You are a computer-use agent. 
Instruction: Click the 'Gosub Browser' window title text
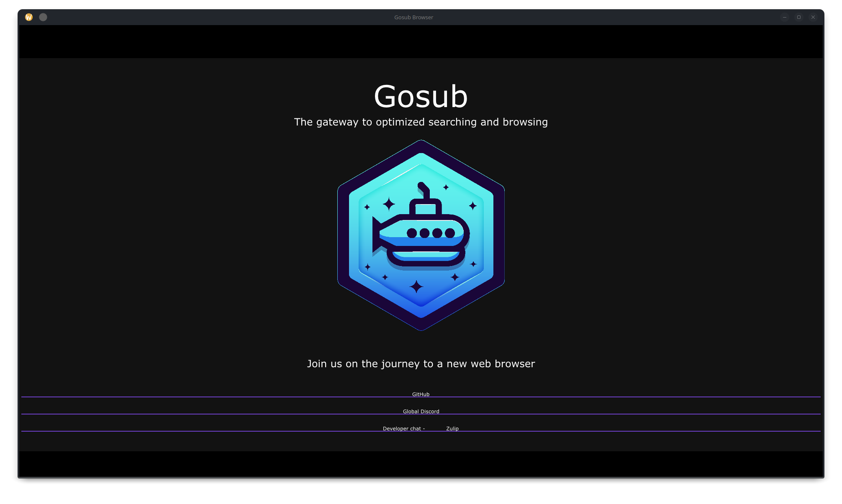(x=413, y=17)
